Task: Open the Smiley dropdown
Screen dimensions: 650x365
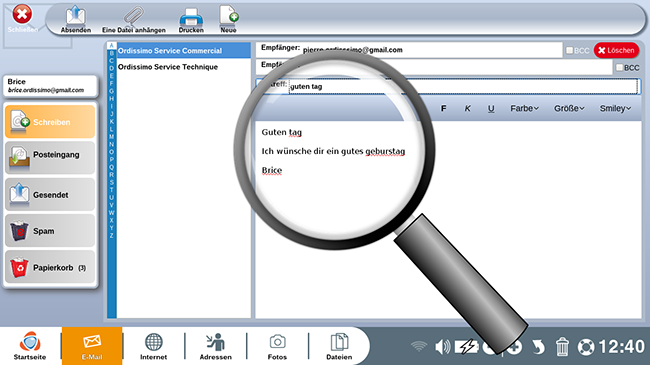Action: (615, 109)
